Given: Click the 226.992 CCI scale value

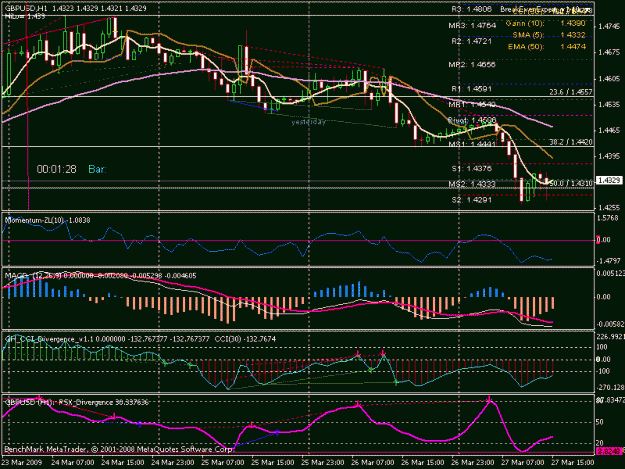Looking at the screenshot, I should click(610, 337).
